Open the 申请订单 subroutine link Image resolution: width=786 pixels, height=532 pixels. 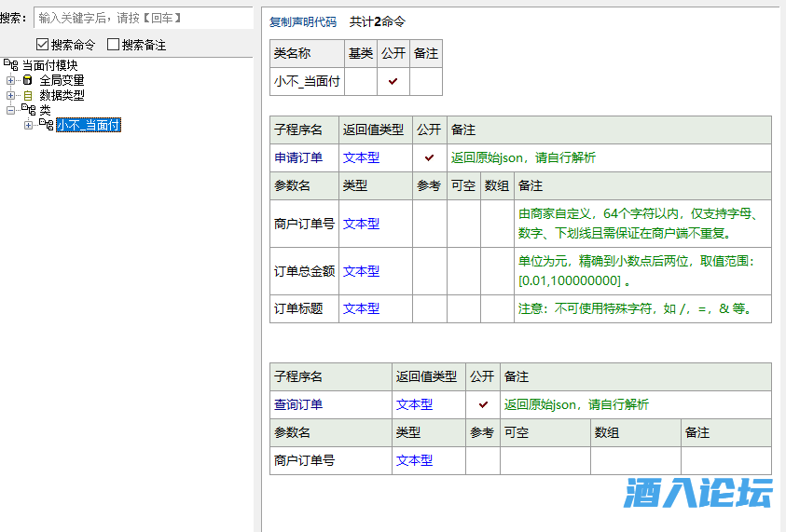pos(298,158)
